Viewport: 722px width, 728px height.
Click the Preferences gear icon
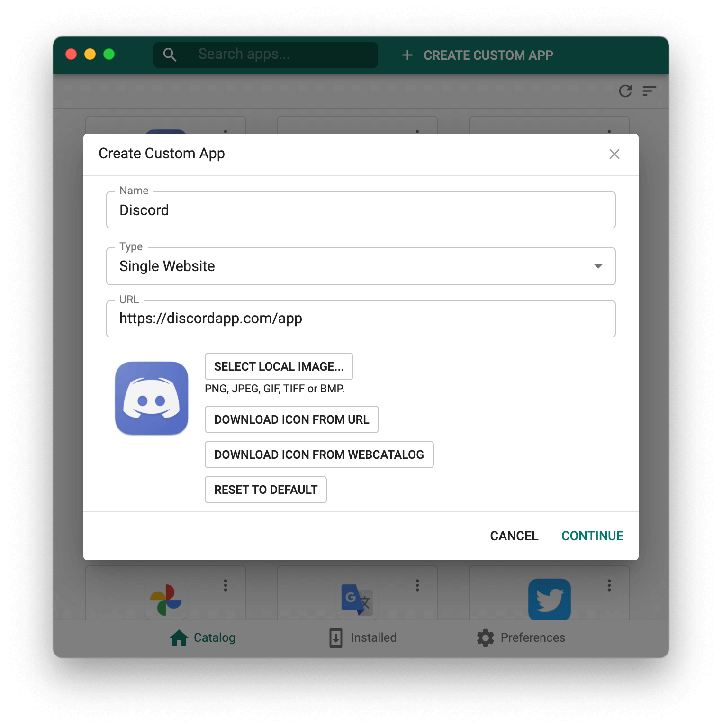(486, 638)
